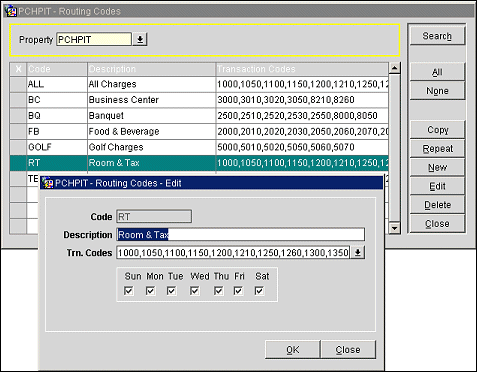Image resolution: width=477 pixels, height=372 pixels.
Task: Select the New button
Action: [x=437, y=167]
